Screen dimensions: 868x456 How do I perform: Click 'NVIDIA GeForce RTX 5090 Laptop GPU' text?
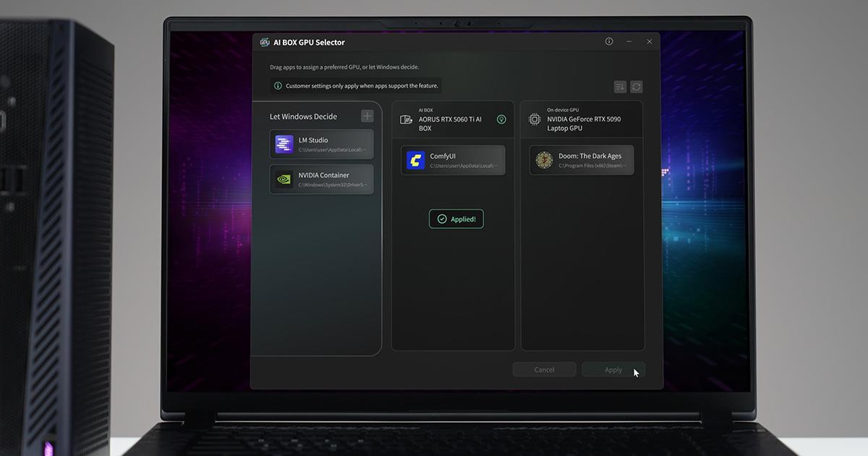click(584, 124)
